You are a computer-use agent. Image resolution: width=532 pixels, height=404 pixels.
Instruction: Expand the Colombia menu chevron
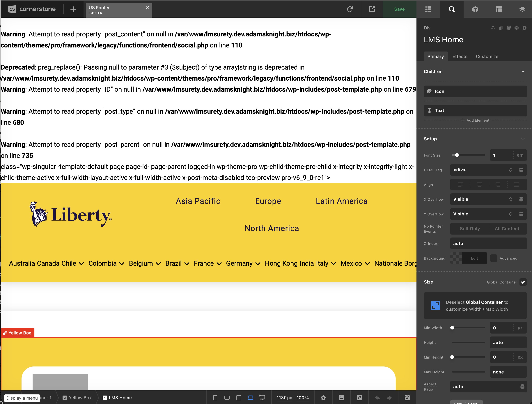coord(122,264)
